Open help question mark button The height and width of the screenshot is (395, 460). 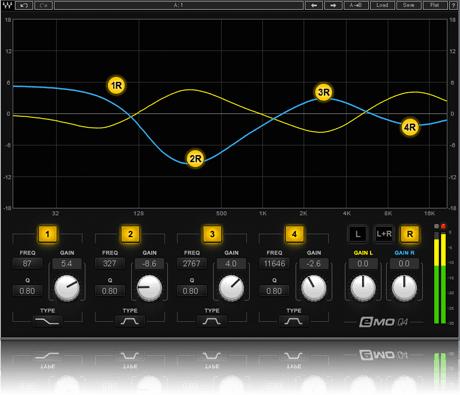(454, 5)
